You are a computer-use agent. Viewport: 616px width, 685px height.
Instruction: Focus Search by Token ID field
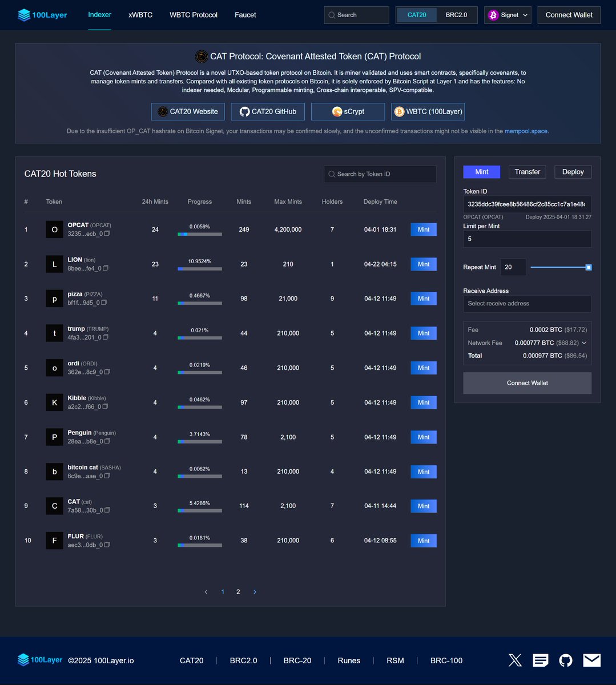(380, 174)
